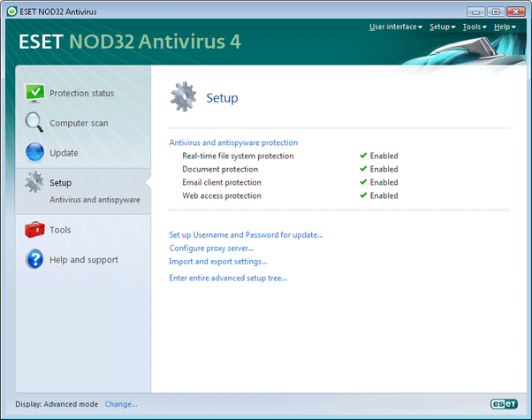Click the ESET title bar application icon
Screen dimensions: 532x420
tap(11, 11)
